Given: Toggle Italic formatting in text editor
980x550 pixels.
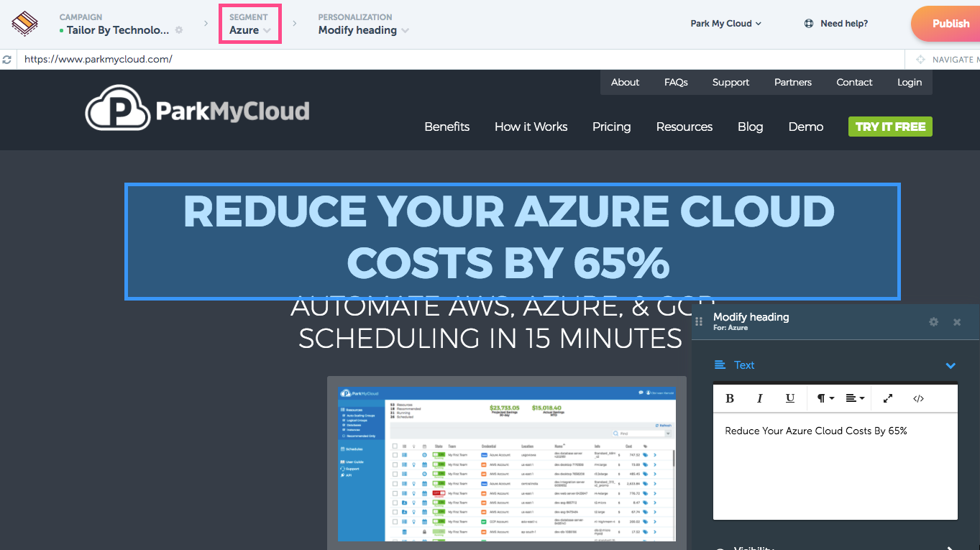Looking at the screenshot, I should click(x=760, y=398).
